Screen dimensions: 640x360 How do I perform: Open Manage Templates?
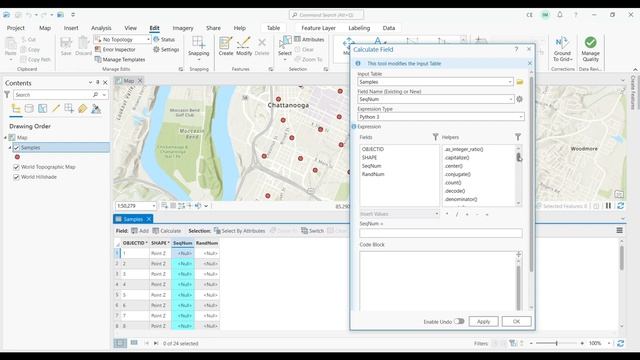pos(120,59)
